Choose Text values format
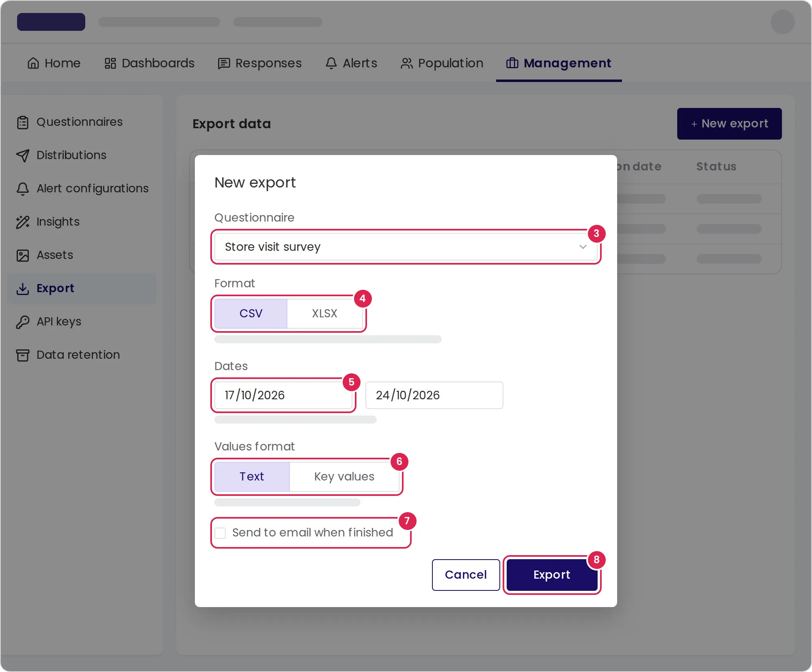The image size is (812, 672). point(252,476)
